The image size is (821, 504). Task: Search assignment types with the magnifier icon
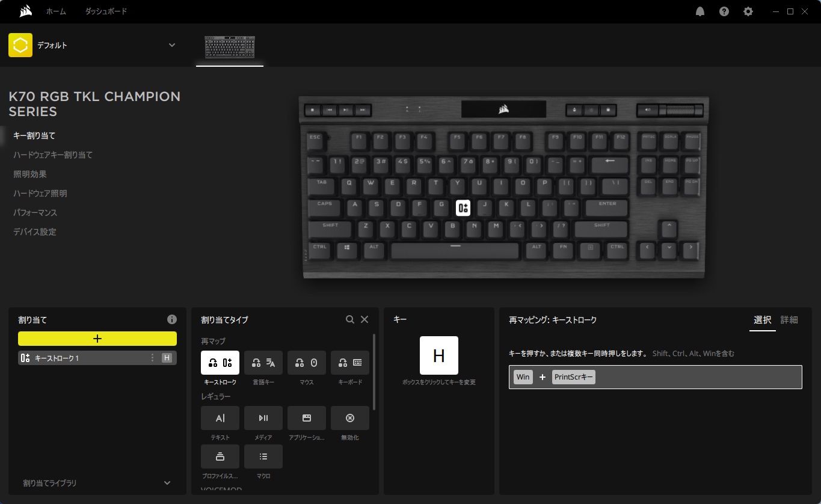pos(350,319)
